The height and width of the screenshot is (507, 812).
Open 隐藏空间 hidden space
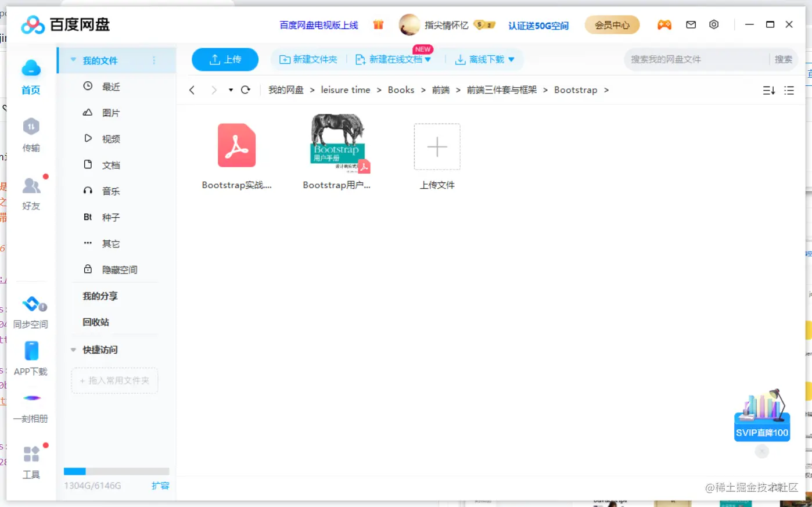(x=119, y=269)
